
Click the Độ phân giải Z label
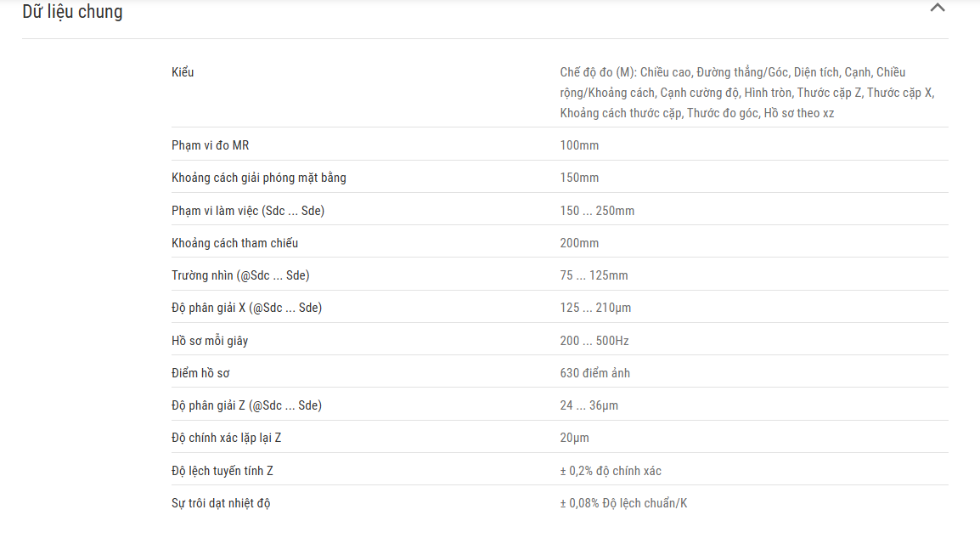point(246,405)
